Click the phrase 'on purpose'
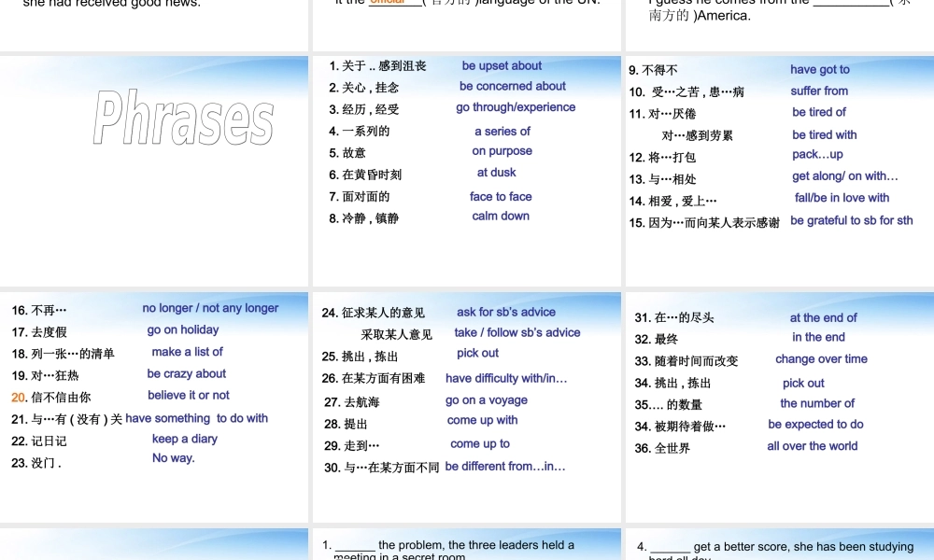Screen dimensions: 934x560 coord(502,151)
